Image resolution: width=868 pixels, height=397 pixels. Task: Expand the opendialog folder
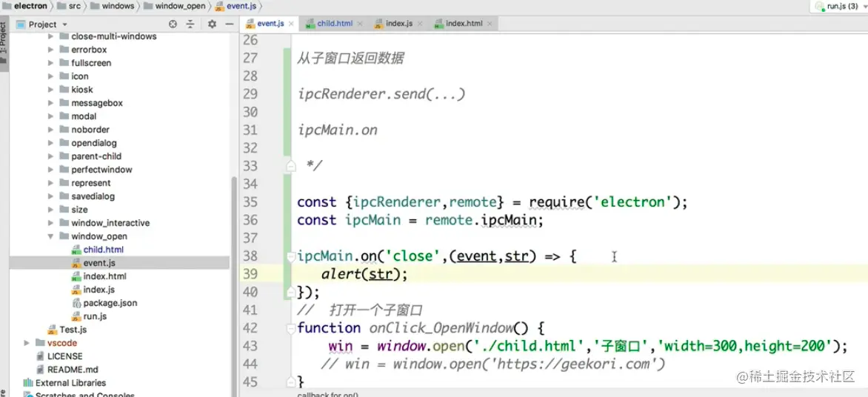[51, 143]
